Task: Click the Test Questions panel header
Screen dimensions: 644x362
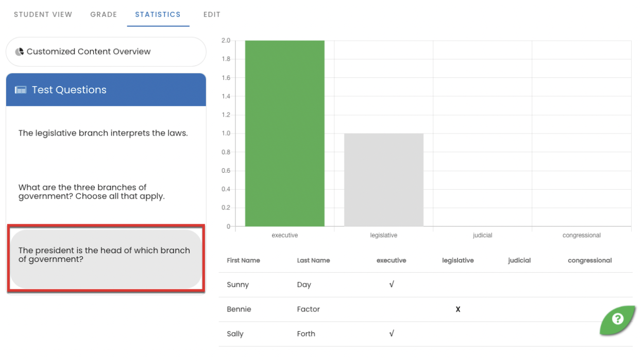Action: 106,90
